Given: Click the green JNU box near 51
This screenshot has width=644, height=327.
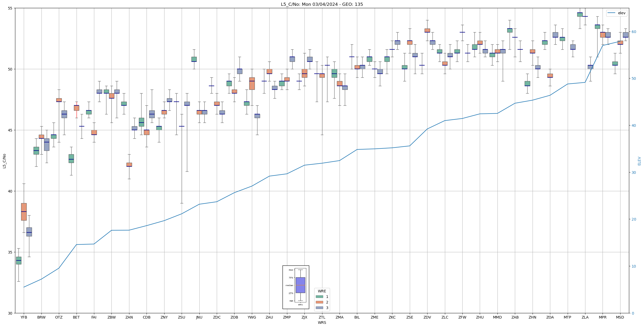Looking at the screenshot, I should [194, 59].
